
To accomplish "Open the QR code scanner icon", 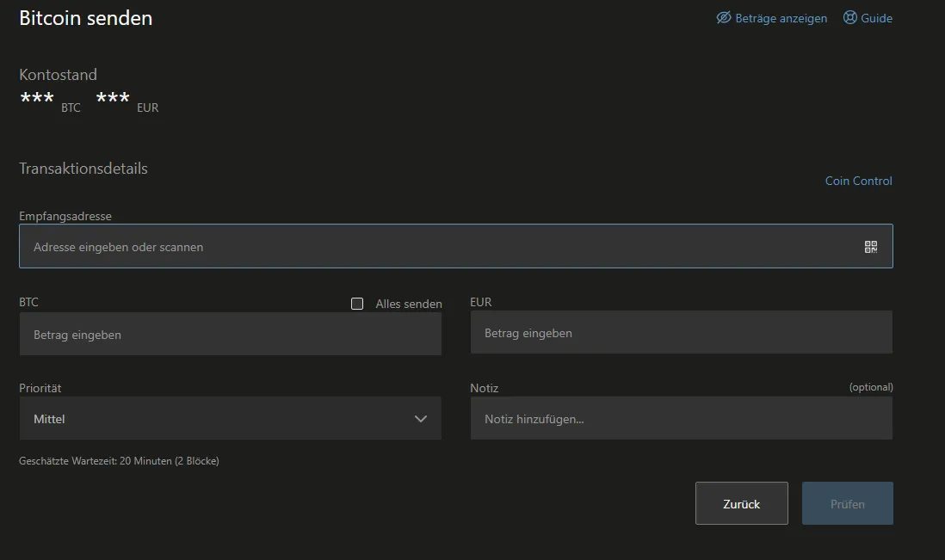I will point(871,247).
